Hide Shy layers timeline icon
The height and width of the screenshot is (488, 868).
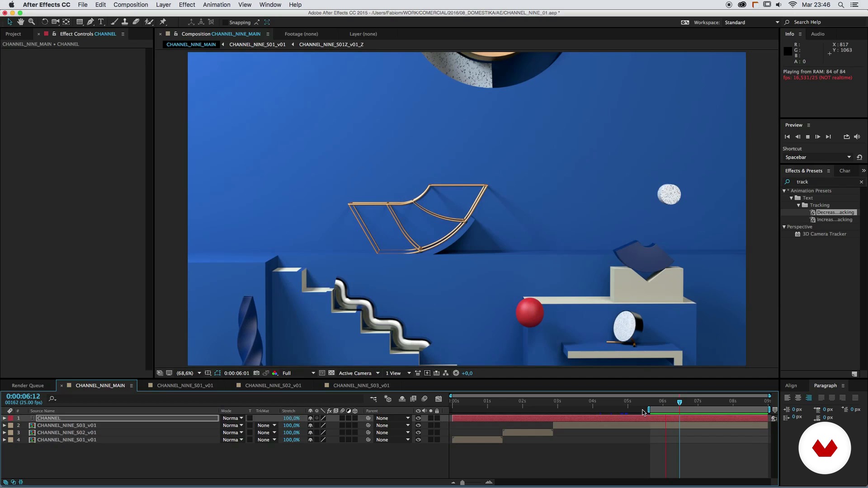pyautogui.click(x=402, y=399)
